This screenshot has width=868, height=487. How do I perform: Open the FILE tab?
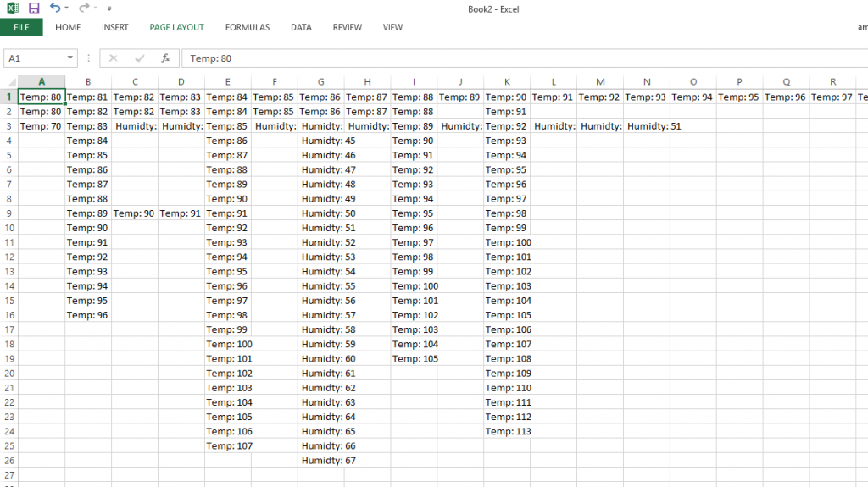[21, 27]
